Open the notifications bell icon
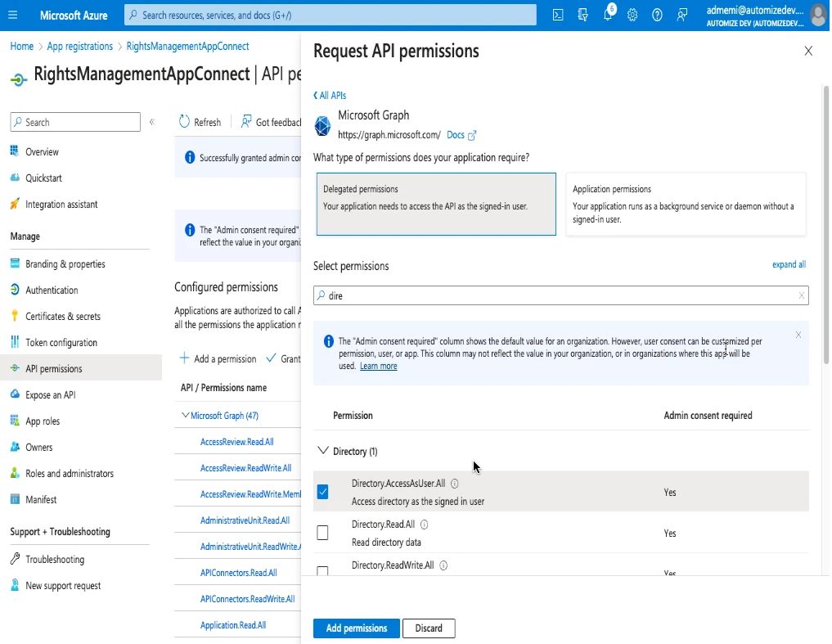832x644 pixels. [x=608, y=15]
